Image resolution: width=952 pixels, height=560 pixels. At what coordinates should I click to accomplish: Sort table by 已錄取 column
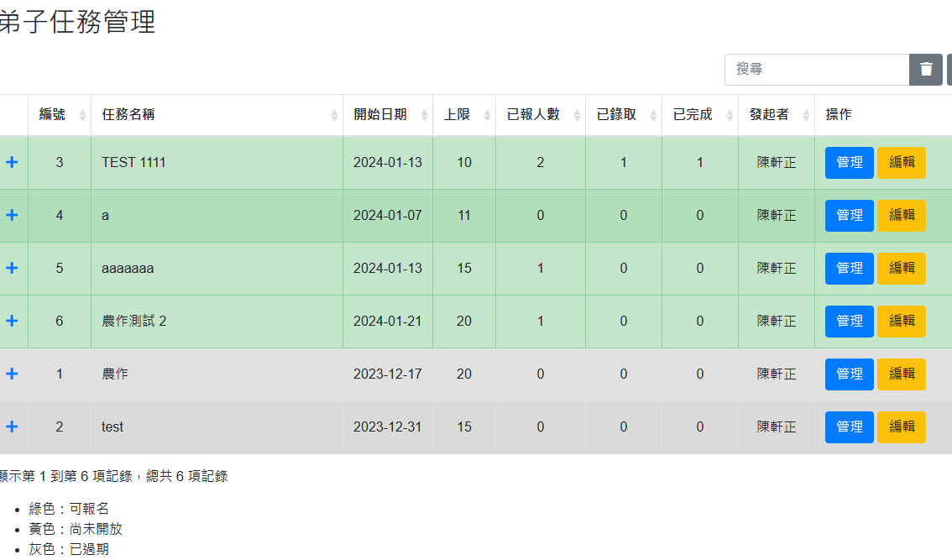click(623, 115)
